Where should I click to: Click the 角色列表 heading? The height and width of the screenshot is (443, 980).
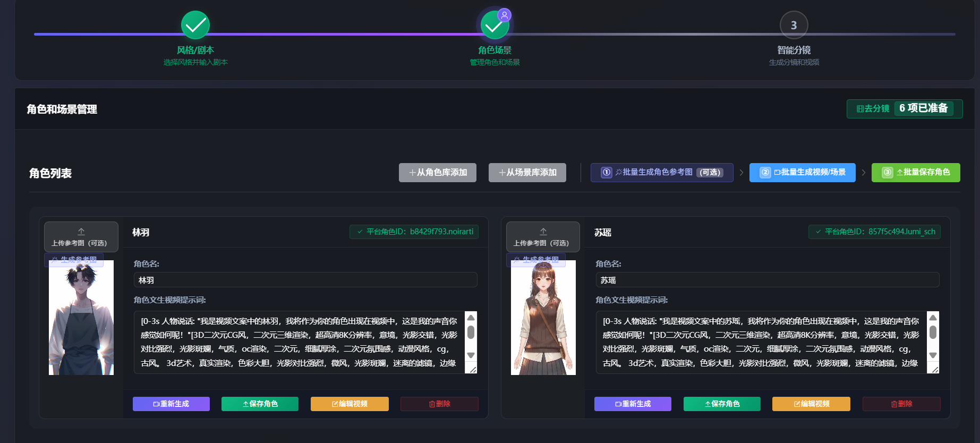point(50,173)
